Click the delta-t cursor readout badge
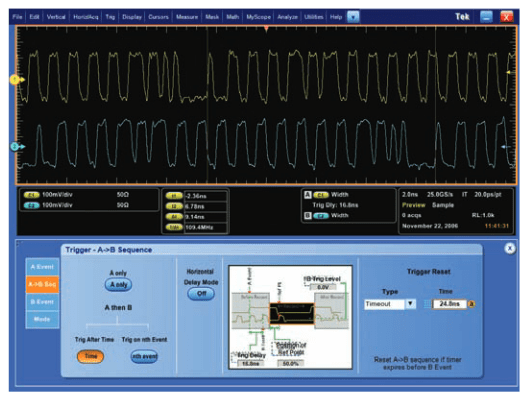This screenshot has width=525, height=396. pyautogui.click(x=174, y=217)
